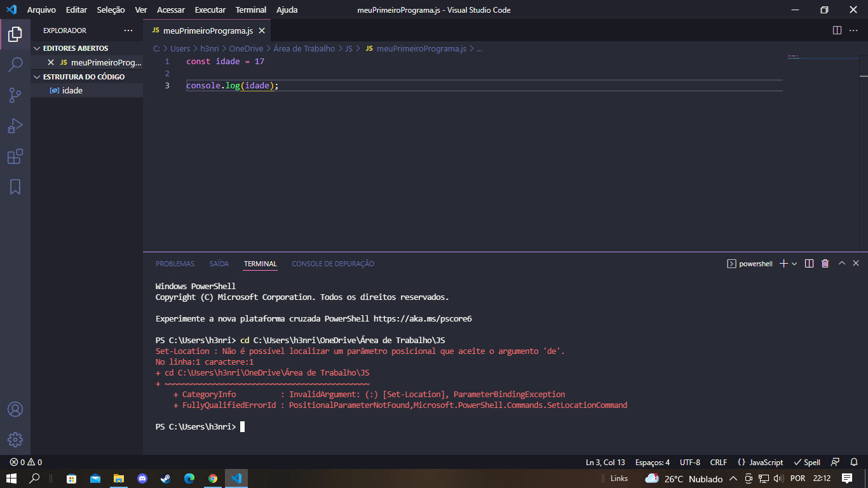Screen dimensions: 868x488
Task: Click Users in the breadcrumb path
Action: click(x=180, y=48)
